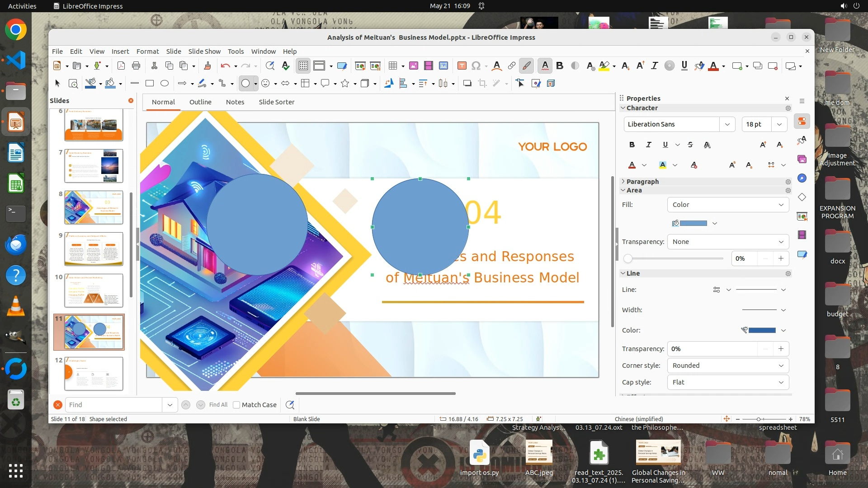The width and height of the screenshot is (868, 488).
Task: Open Character section more options
Action: click(788, 108)
